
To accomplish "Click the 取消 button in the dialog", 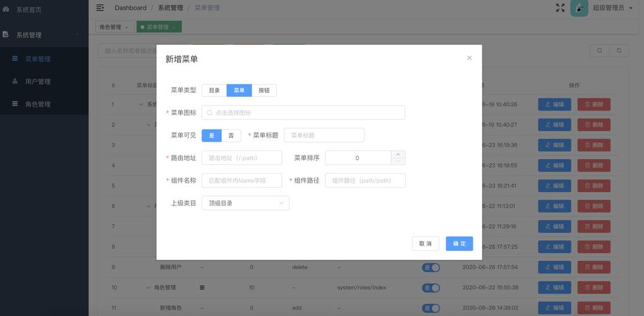I will click(x=425, y=244).
